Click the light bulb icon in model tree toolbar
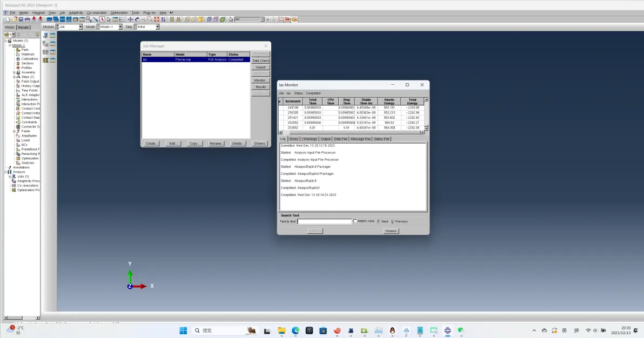 point(37,35)
